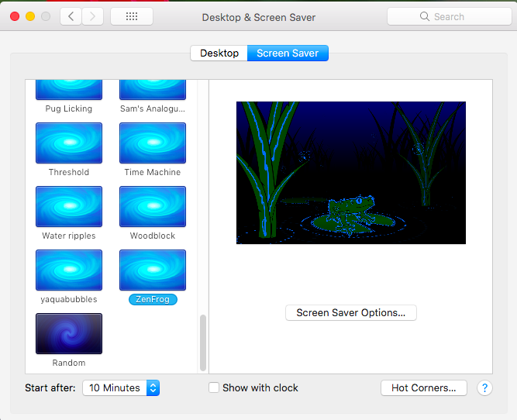Image resolution: width=517 pixels, height=420 pixels.
Task: Go back with the left arrow button
Action: [71, 16]
